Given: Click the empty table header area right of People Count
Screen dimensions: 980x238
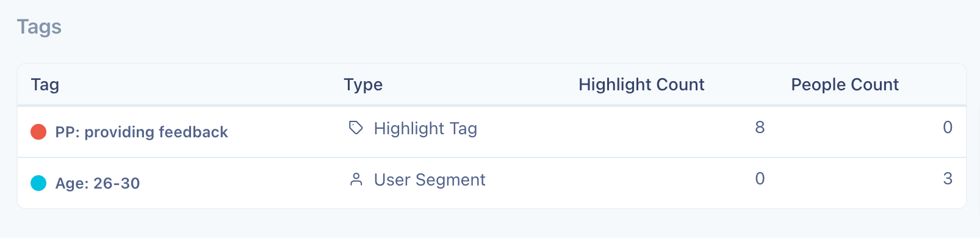Looking at the screenshot, I should [x=934, y=84].
